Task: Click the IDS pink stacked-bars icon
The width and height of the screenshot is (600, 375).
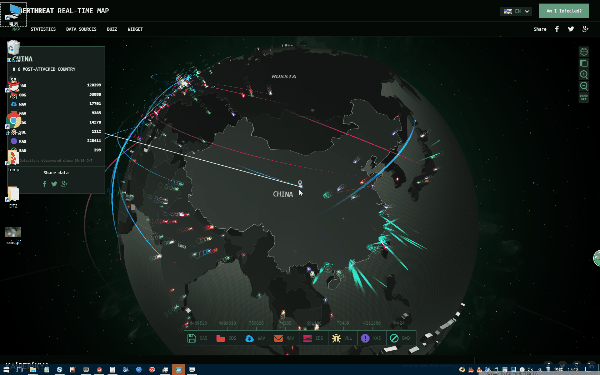Action: (x=307, y=338)
